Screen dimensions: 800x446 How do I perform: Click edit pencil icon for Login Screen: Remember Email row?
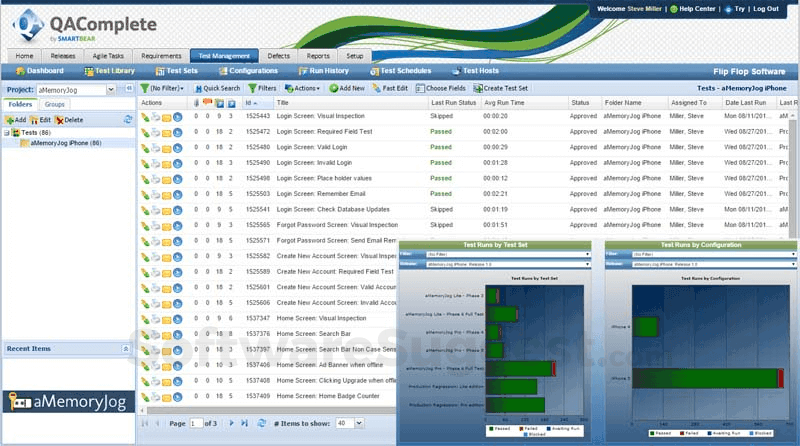click(x=145, y=194)
